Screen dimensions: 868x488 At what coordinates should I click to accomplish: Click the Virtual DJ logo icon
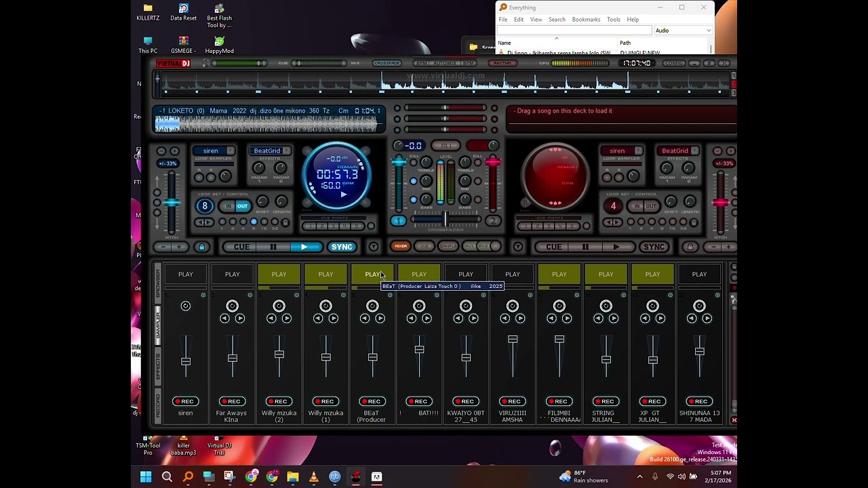point(173,63)
